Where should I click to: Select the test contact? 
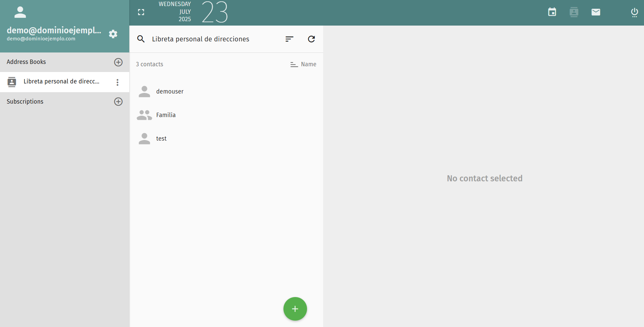coord(226,139)
